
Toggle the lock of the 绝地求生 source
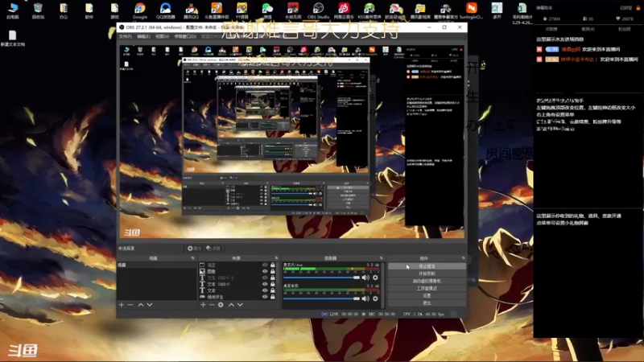coord(273,297)
